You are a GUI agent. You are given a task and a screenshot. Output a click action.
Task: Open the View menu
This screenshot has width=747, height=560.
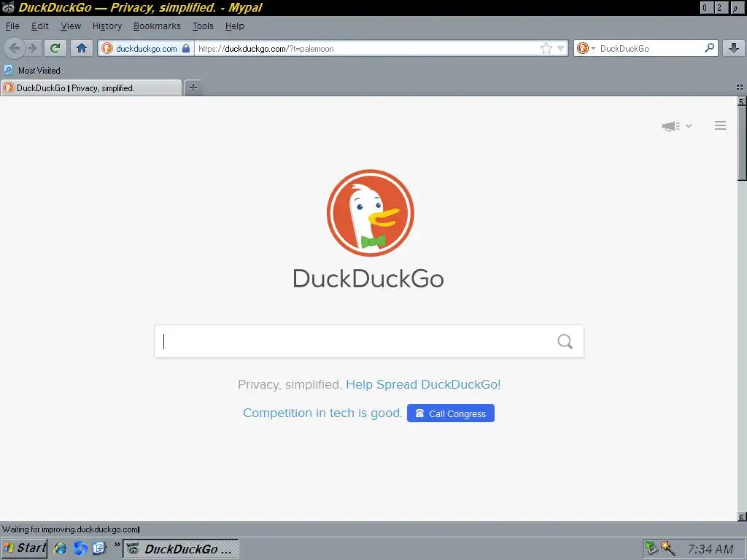71,26
